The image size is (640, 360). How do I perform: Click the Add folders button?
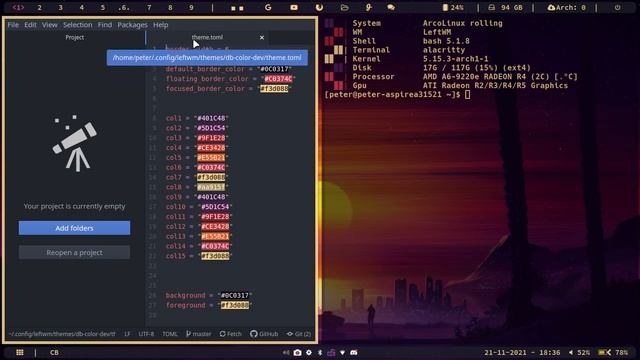74,228
